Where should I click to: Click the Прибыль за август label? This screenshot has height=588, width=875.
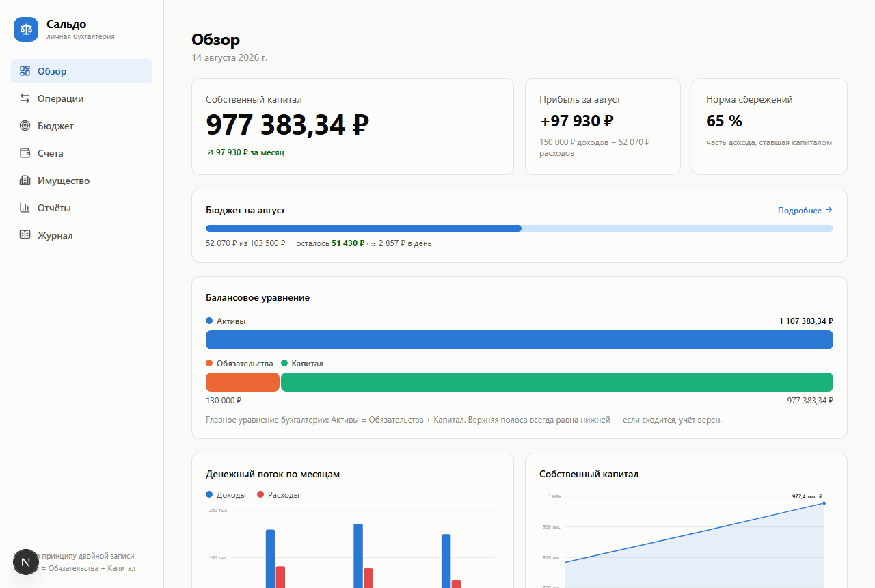coord(580,99)
